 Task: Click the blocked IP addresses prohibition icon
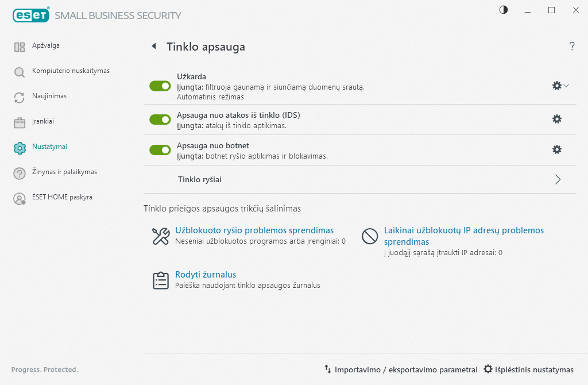[370, 236]
